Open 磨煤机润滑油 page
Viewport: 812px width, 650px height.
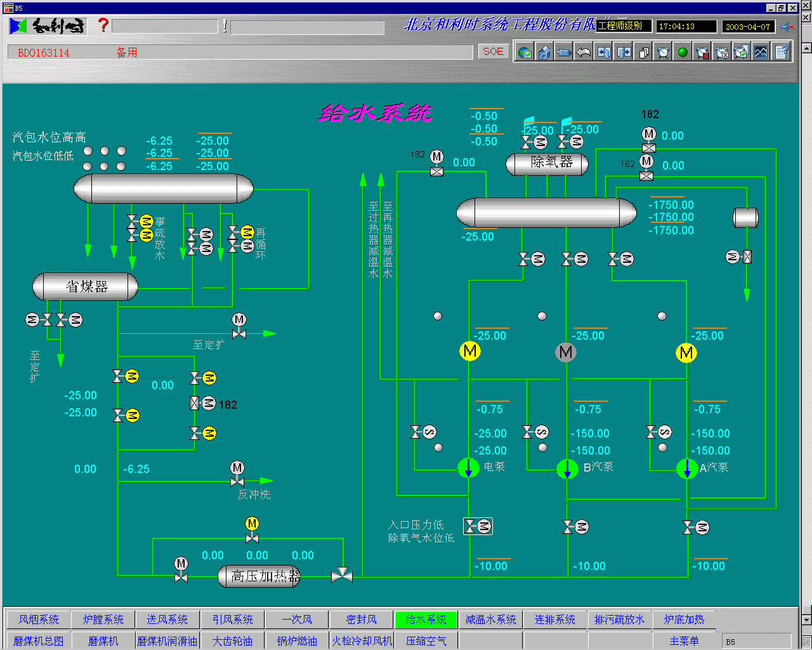167,641
